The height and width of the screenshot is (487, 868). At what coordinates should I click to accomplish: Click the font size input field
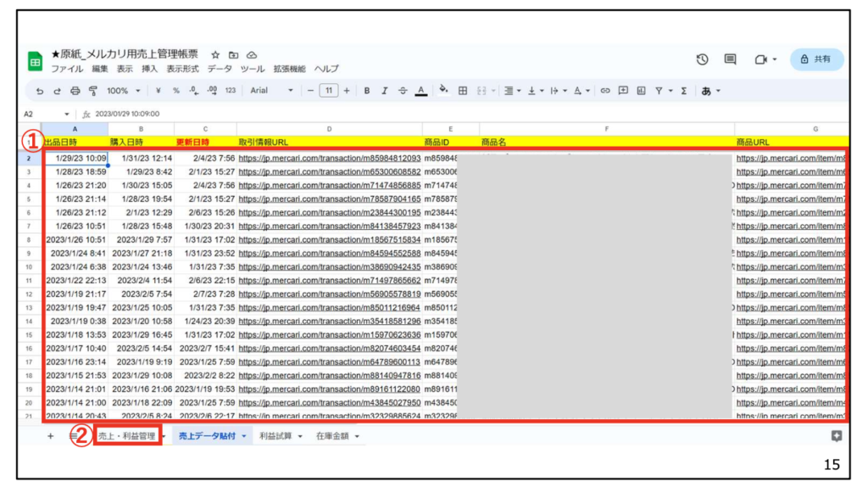click(328, 91)
